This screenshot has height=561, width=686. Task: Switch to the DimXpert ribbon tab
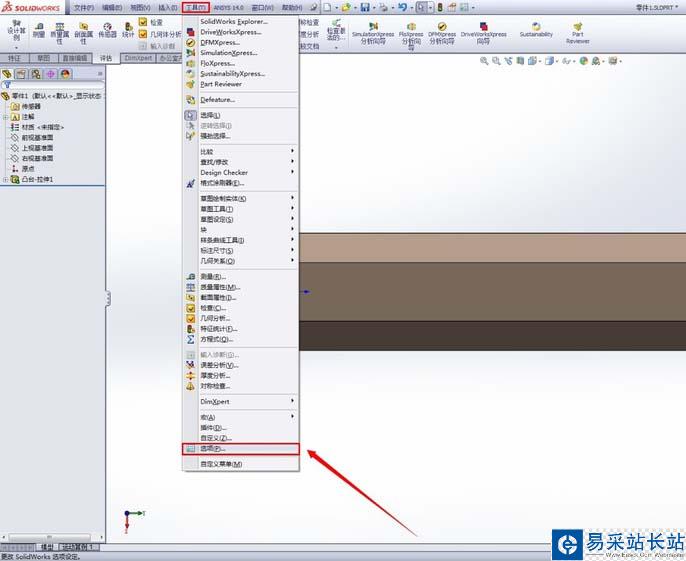138,58
